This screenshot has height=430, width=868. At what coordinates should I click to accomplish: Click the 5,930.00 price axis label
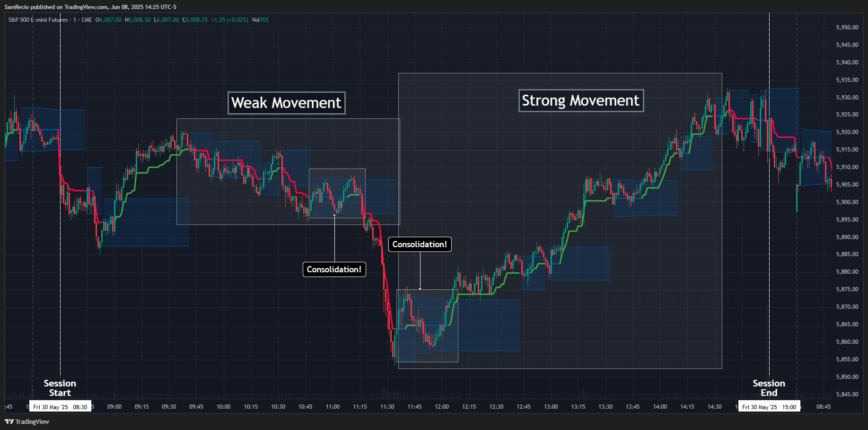coord(847,98)
